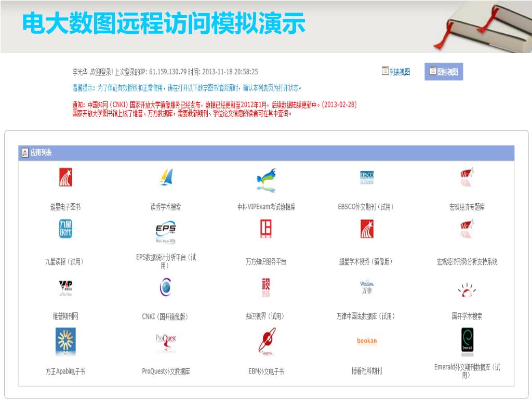Click the 方正Apabi电子书 label
Viewport: 532px width, 399px height.
click(x=65, y=371)
